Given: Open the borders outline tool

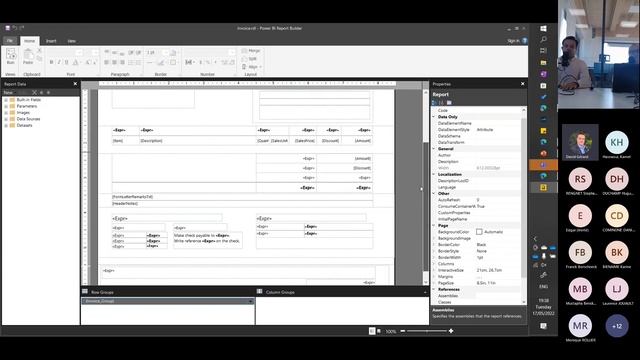Looking at the screenshot, I should click(x=173, y=62).
